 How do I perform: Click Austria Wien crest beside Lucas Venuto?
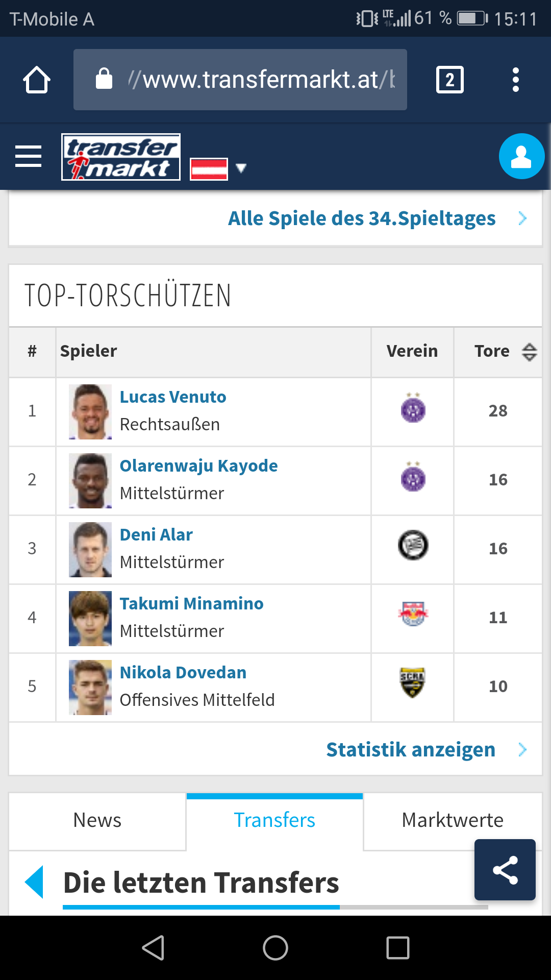[x=413, y=408]
